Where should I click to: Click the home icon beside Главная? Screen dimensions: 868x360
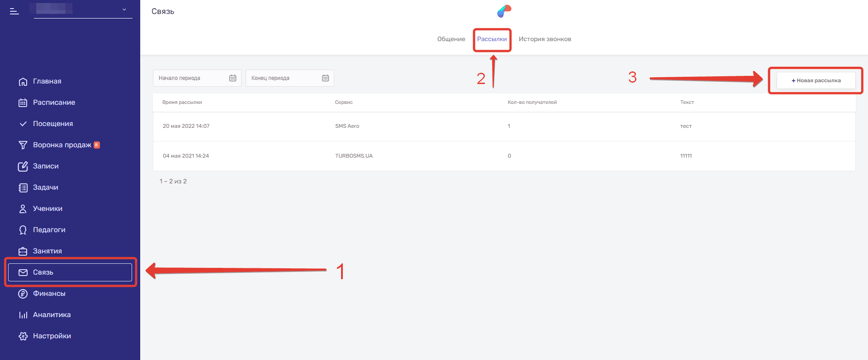tap(23, 82)
